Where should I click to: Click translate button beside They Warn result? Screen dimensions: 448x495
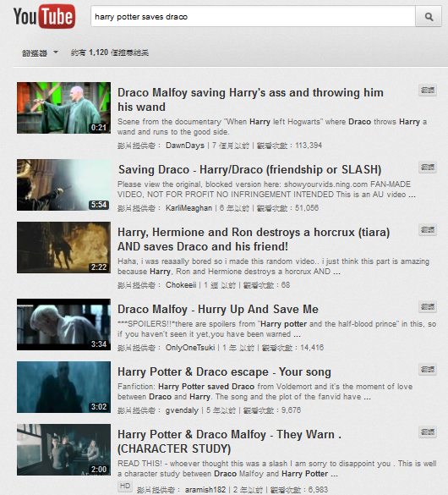pos(428,432)
